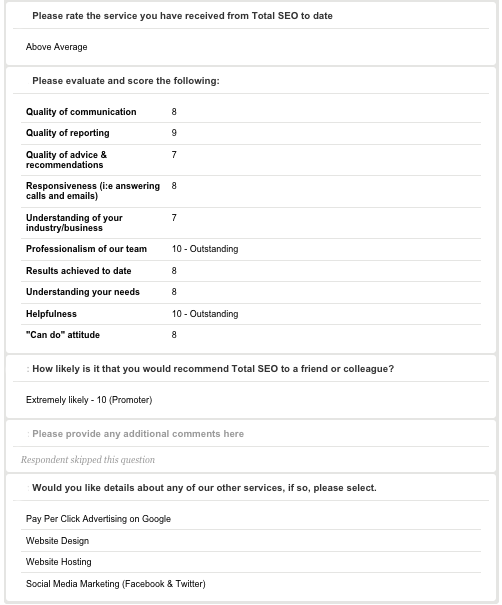Select the 'Above Average' service rating answer
The image size is (502, 605).
point(56,47)
